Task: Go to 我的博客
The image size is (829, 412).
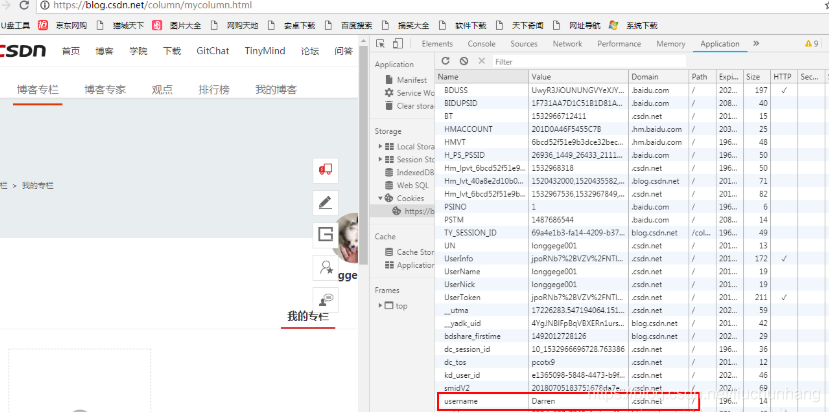Action: [x=276, y=89]
